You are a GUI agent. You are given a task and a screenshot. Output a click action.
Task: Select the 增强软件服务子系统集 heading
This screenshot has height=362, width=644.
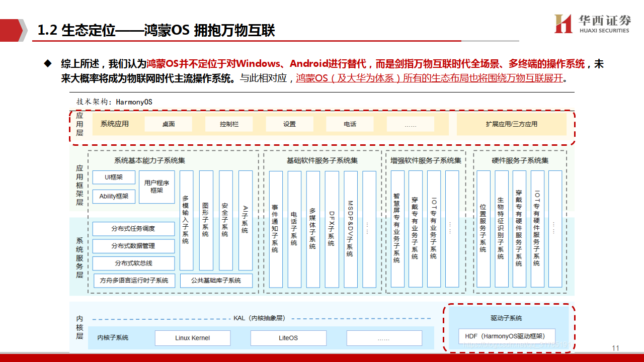point(426,161)
